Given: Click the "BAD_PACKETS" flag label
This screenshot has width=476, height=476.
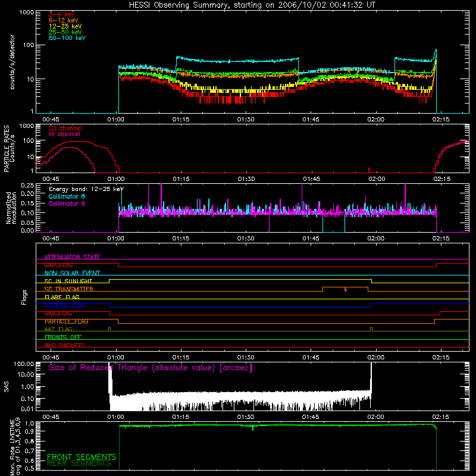Looking at the screenshot, I should 65,345.
